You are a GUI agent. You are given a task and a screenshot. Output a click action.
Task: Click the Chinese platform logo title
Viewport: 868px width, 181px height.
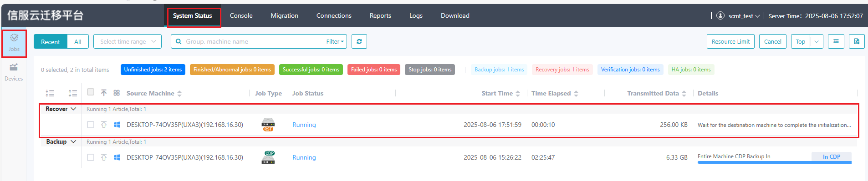(x=45, y=15)
